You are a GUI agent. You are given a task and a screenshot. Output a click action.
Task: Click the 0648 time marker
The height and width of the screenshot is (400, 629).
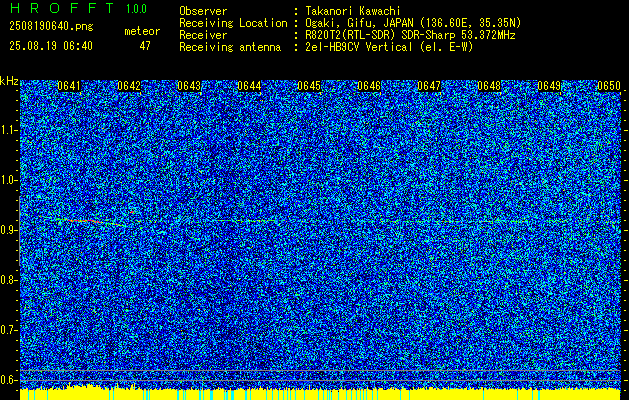click(x=489, y=86)
